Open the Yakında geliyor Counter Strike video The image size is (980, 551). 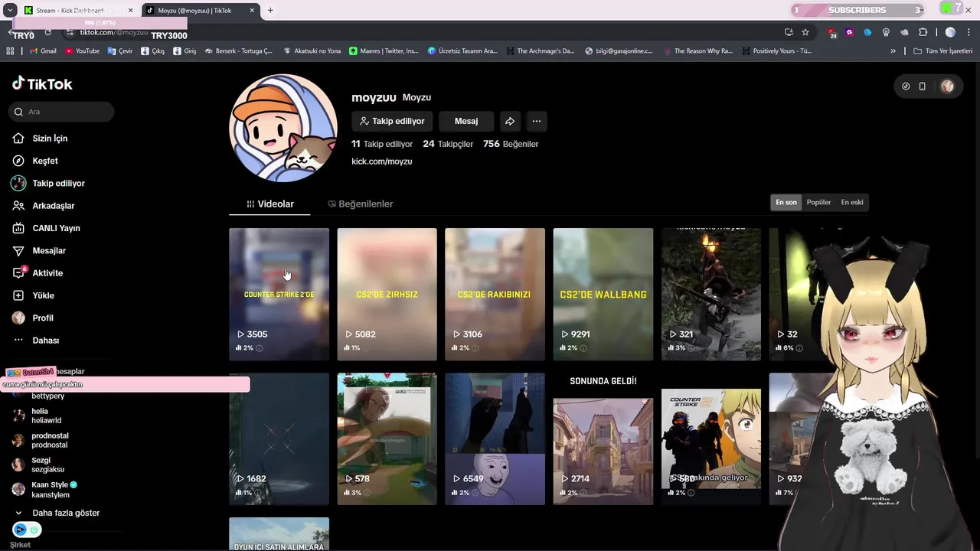711,439
